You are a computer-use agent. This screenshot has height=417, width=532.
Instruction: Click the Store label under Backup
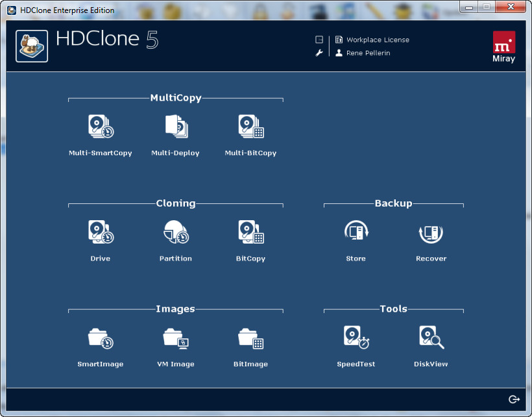tap(356, 259)
